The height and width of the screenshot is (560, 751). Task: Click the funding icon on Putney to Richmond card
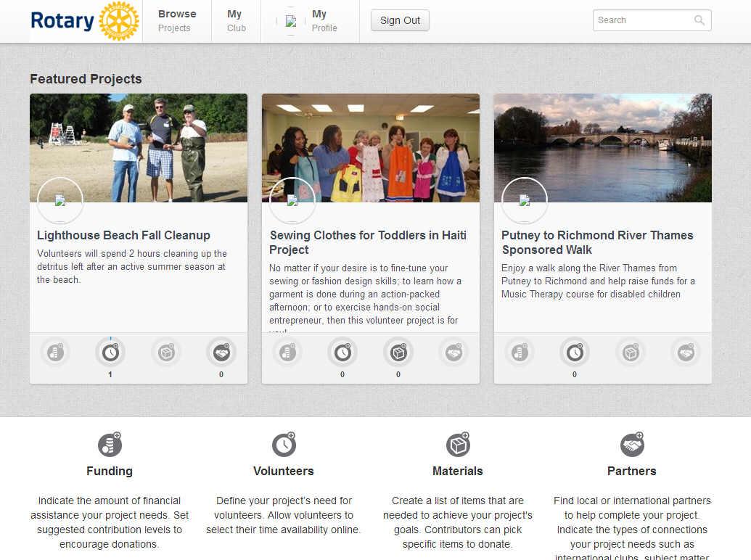tap(520, 353)
